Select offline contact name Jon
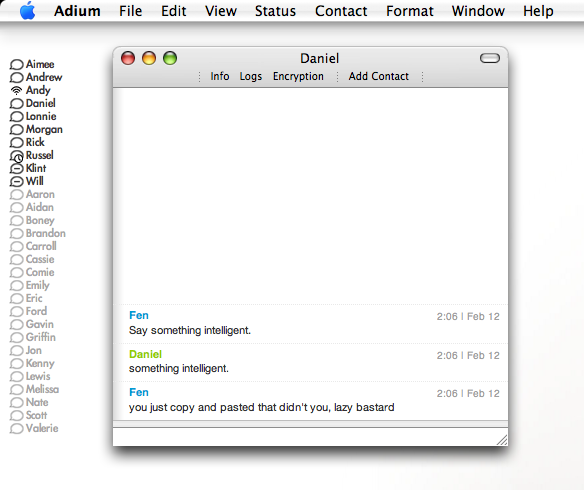This screenshot has height=490, width=584. pos(34,350)
